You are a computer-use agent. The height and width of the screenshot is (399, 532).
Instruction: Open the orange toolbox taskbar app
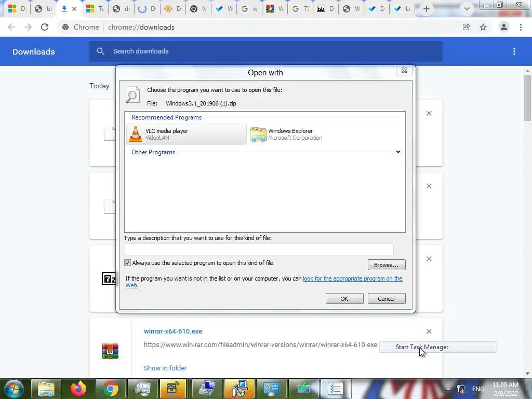(x=173, y=389)
